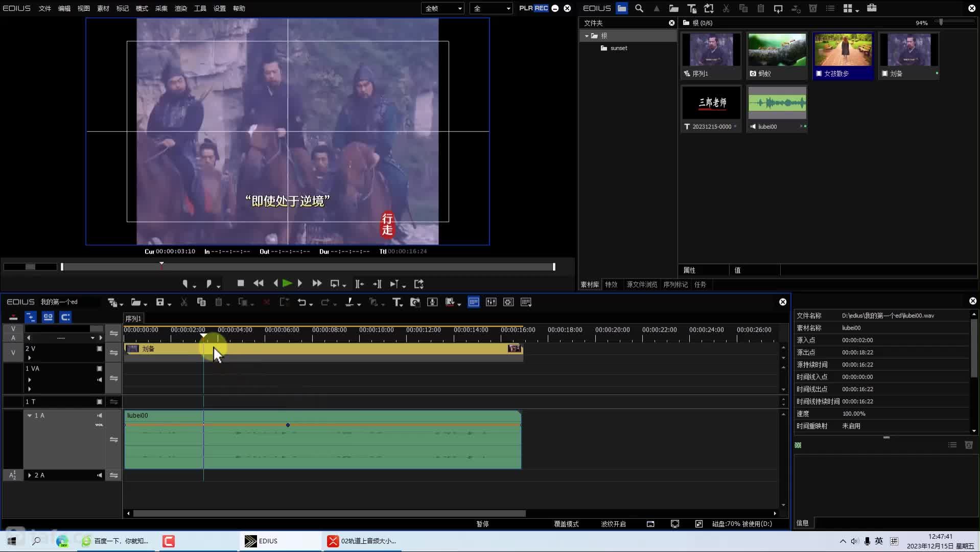Click the player position scrub bar

(308, 267)
